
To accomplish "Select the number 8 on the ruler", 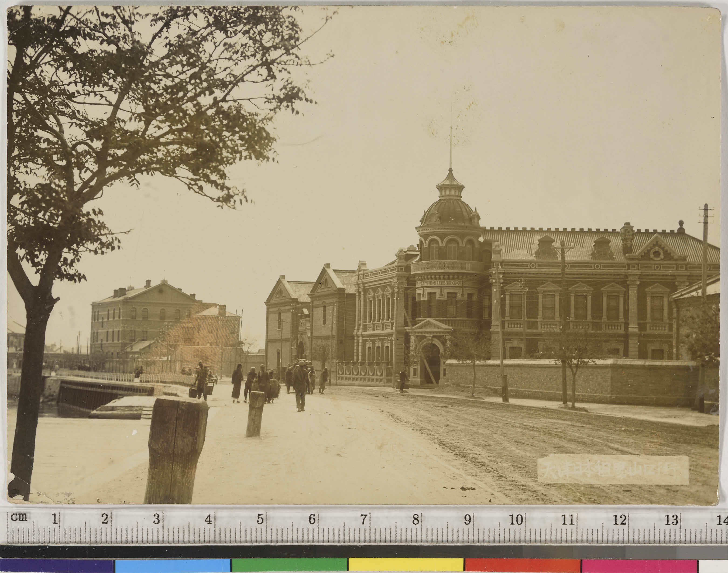I will click(x=415, y=519).
